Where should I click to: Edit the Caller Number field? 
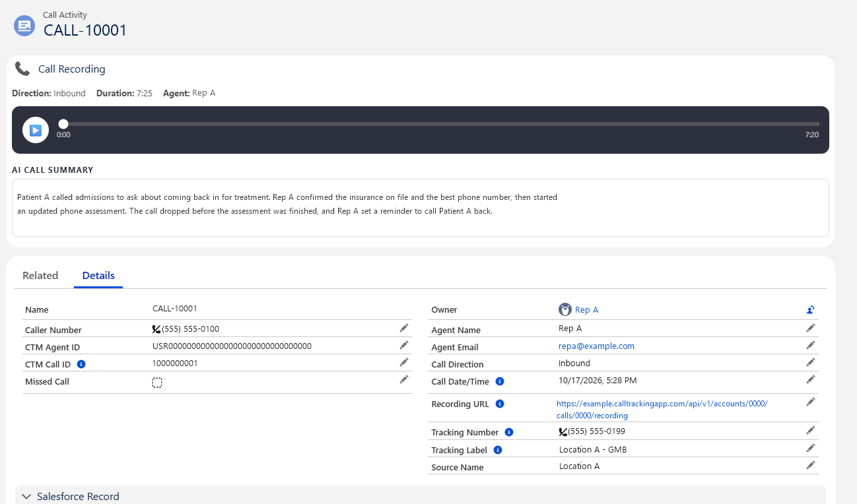pyautogui.click(x=404, y=328)
